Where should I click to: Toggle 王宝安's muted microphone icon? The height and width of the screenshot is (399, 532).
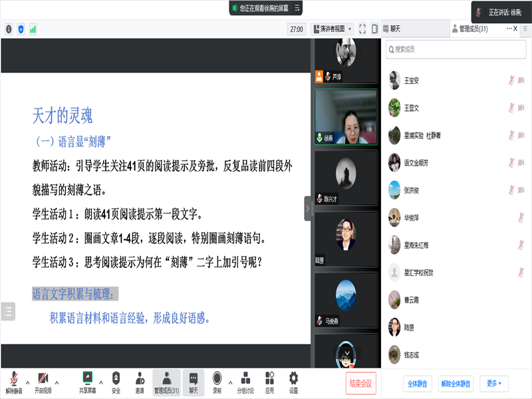511,80
